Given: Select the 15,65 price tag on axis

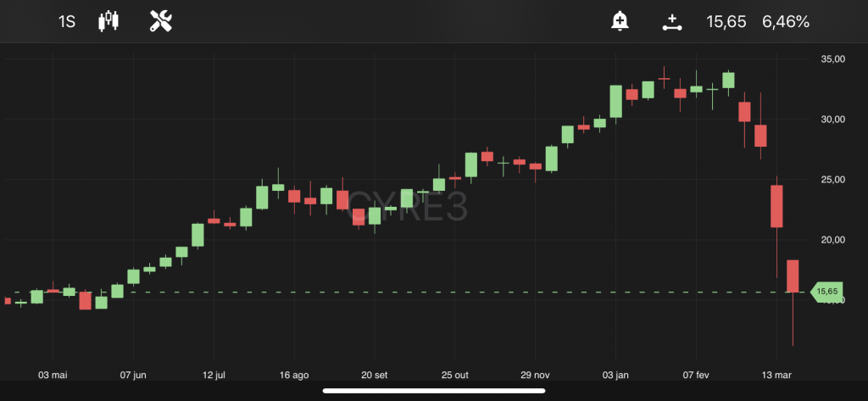Looking at the screenshot, I should click(827, 292).
